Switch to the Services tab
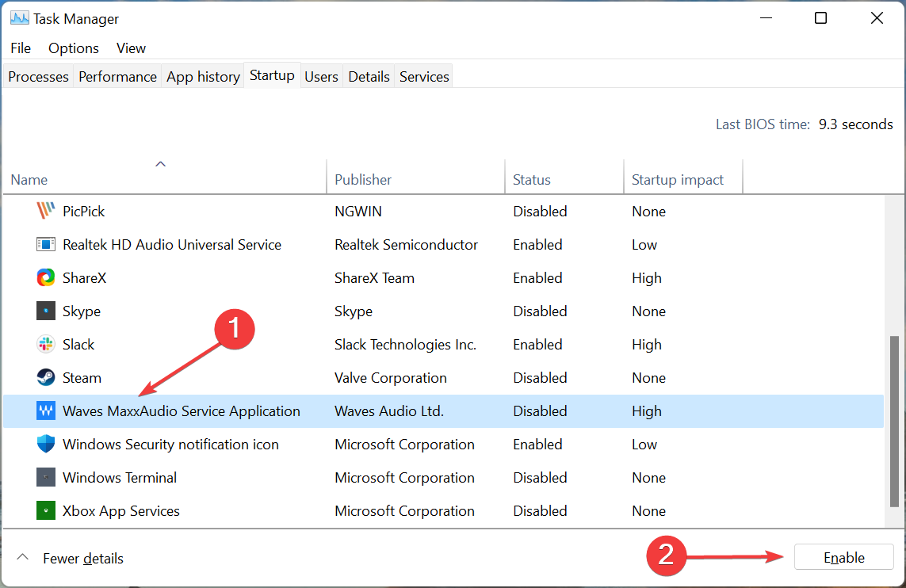The width and height of the screenshot is (906, 588). click(x=424, y=76)
